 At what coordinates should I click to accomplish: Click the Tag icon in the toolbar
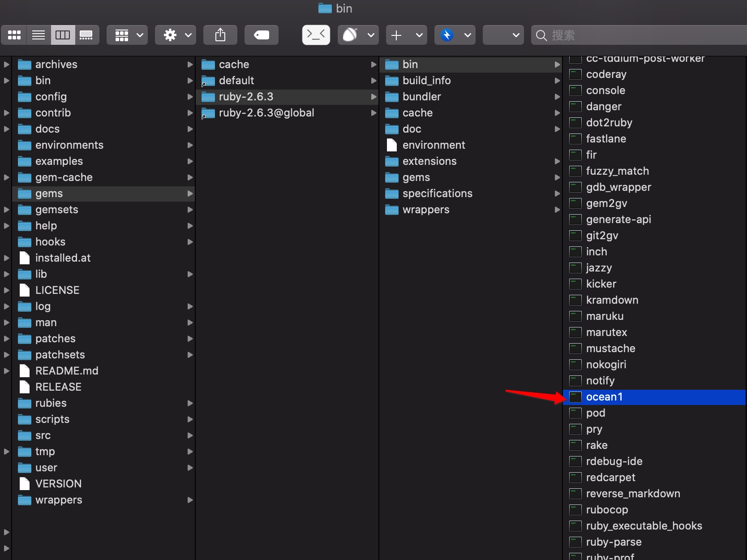tap(261, 35)
